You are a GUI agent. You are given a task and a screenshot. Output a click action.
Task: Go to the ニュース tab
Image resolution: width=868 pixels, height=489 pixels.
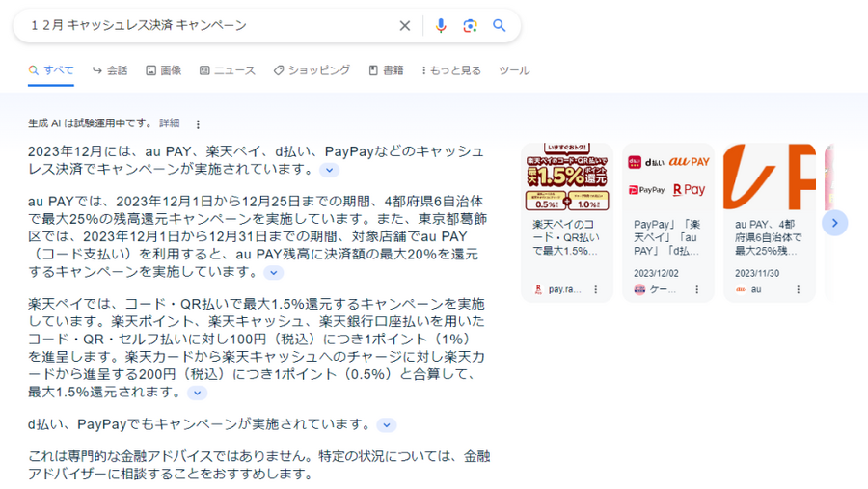point(228,70)
